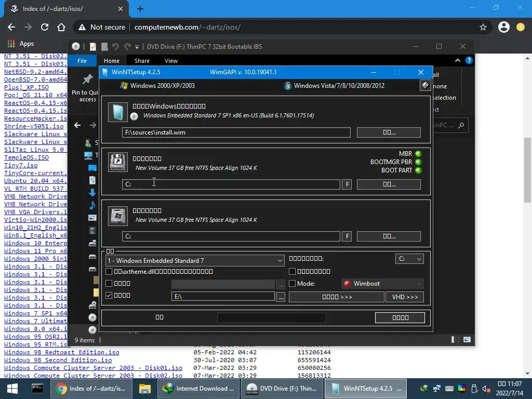
Task: Click the Music note icon in Explorer navigation pane
Action: [92, 205]
